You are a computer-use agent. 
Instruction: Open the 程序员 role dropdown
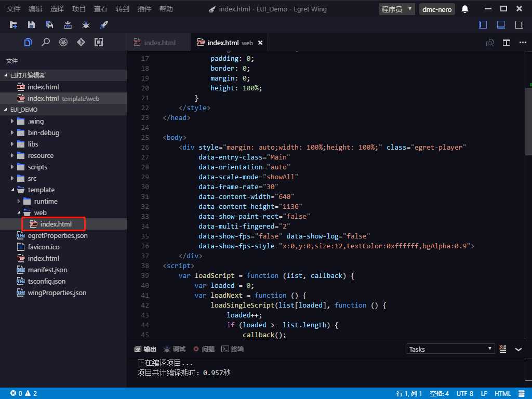pyautogui.click(x=396, y=9)
